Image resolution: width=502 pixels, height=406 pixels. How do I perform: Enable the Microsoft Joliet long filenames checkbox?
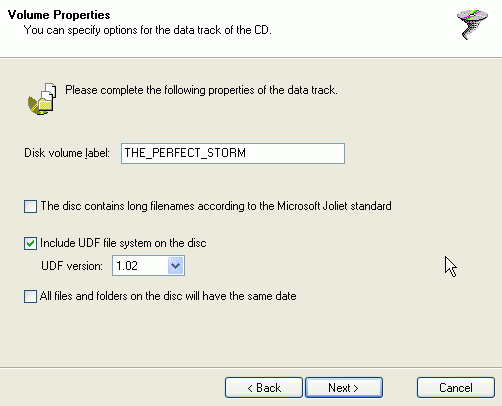coord(30,206)
